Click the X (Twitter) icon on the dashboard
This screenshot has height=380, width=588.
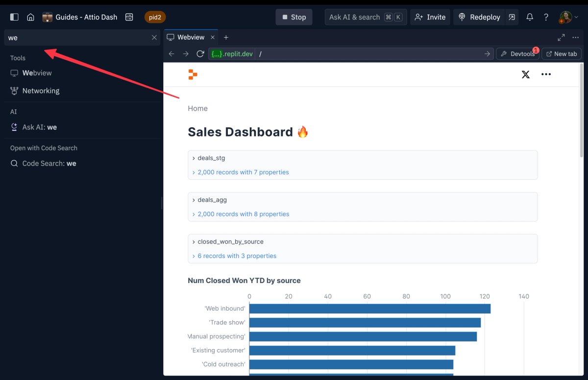tap(526, 74)
